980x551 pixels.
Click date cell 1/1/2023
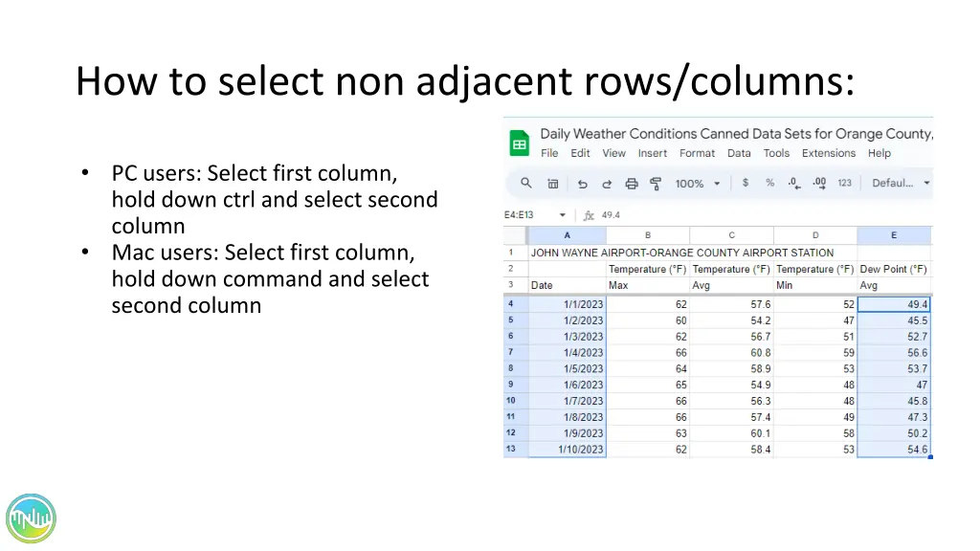(x=567, y=304)
